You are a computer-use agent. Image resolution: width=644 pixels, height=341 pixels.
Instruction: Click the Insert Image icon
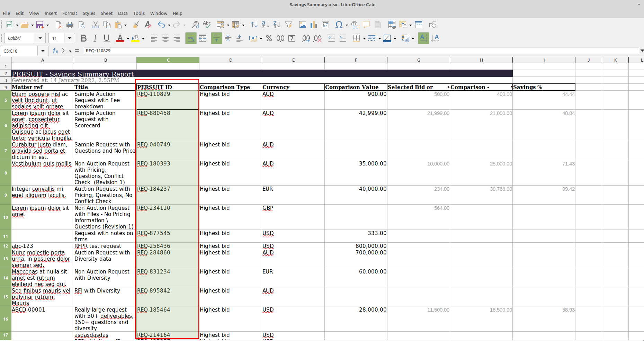click(x=303, y=25)
